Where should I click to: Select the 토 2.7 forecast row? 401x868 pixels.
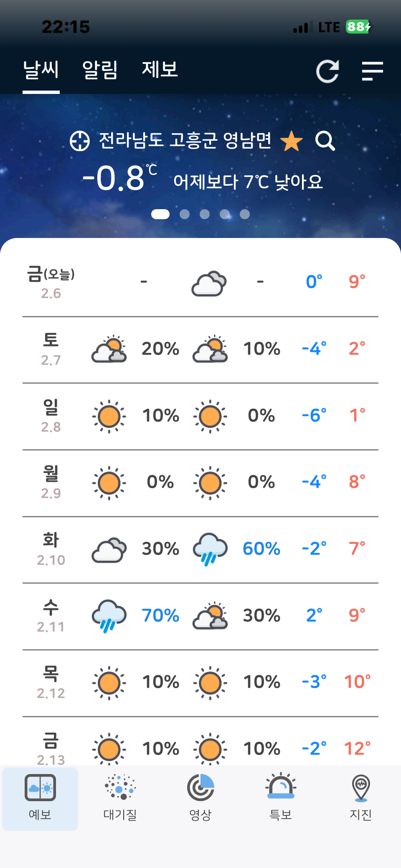click(200, 349)
